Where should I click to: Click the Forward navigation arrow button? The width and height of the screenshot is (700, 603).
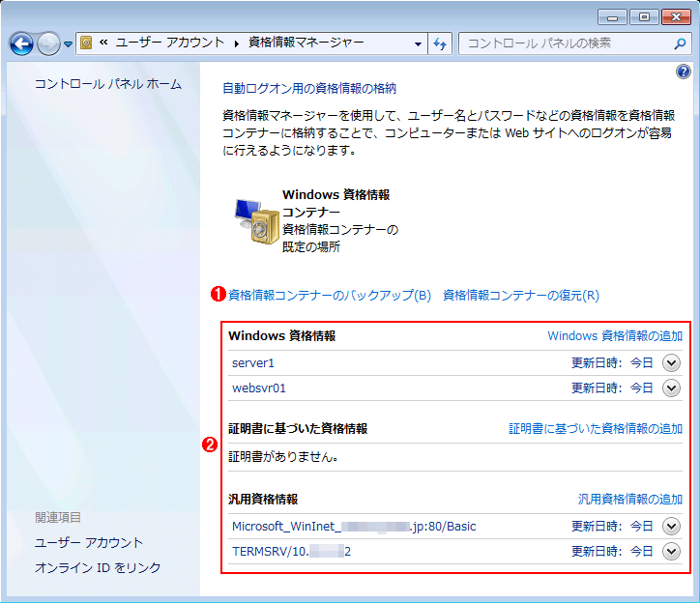48,43
